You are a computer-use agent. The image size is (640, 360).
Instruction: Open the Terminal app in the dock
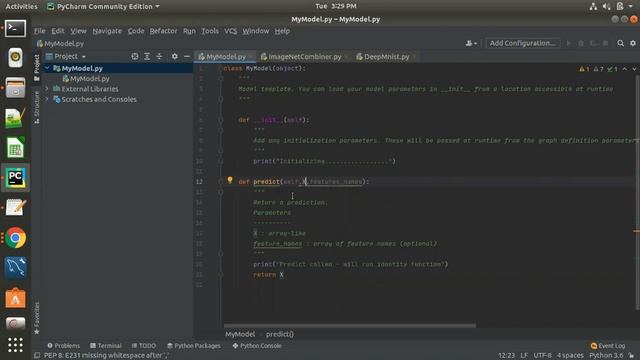(x=15, y=28)
